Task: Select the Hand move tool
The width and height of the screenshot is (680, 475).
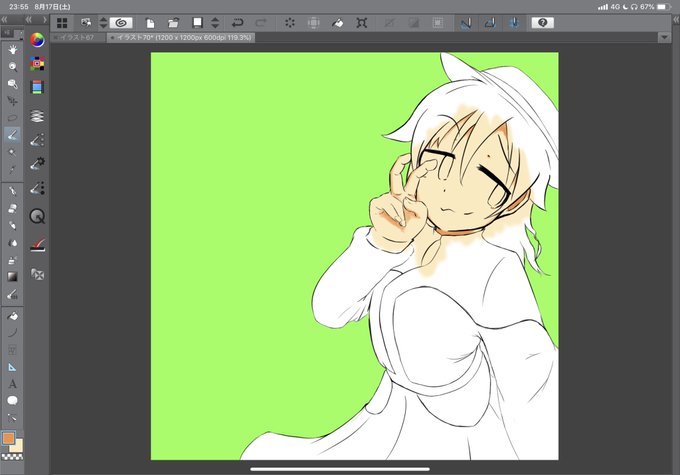Action: (13, 49)
